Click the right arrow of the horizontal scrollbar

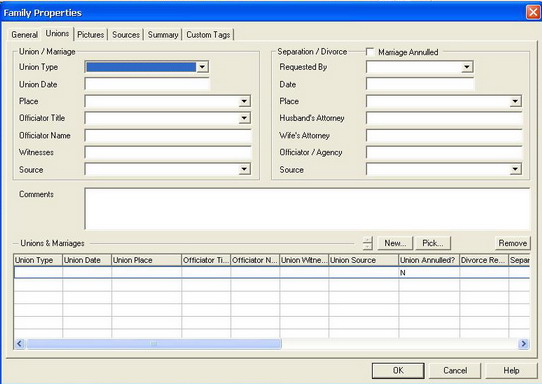pos(523,344)
